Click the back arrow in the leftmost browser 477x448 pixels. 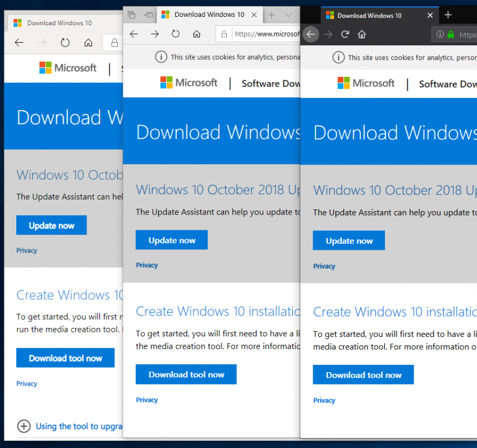[x=19, y=43]
